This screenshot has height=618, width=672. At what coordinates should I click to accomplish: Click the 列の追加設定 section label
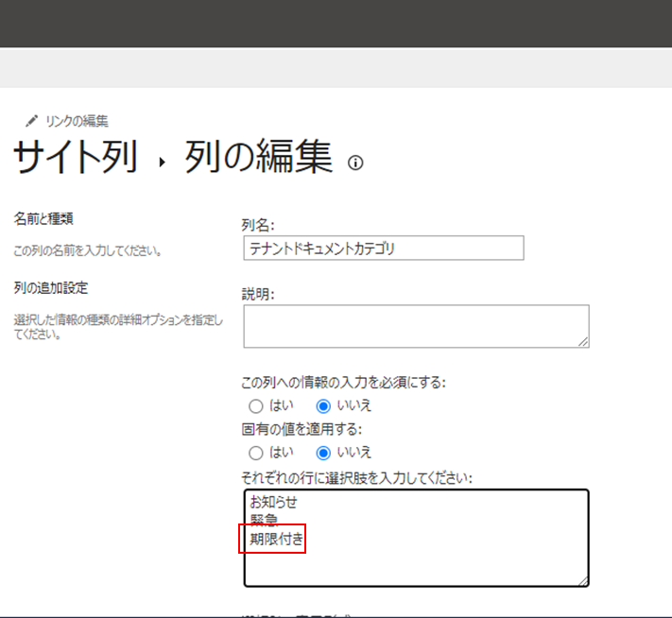click(49, 288)
